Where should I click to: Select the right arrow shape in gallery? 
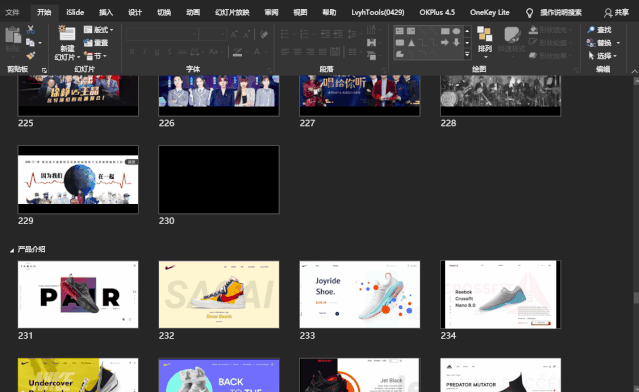click(x=445, y=42)
